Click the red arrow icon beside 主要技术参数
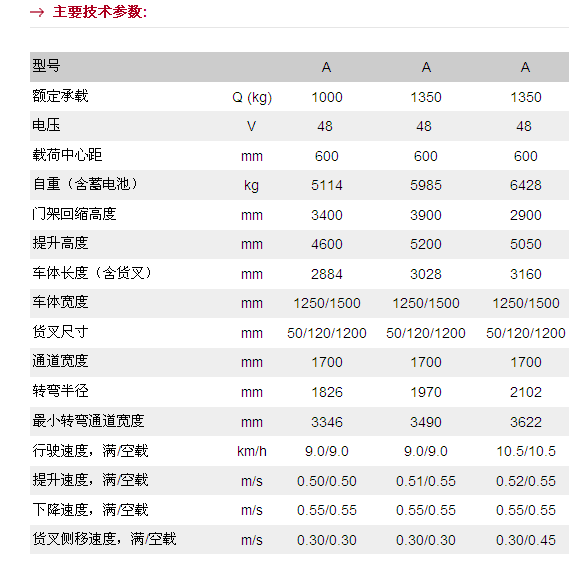Viewport: 569px width, 562px height. tap(37, 12)
